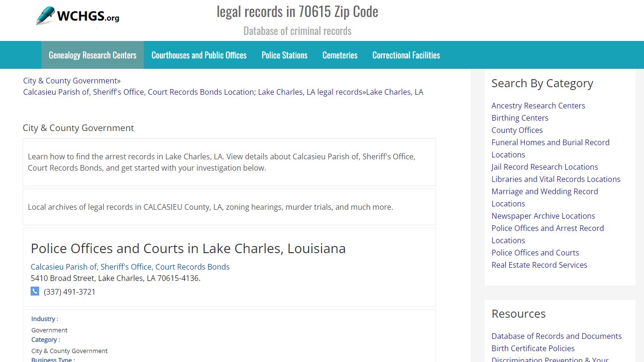Click Database of criminal records subtitle
644x362 pixels.
click(x=297, y=31)
